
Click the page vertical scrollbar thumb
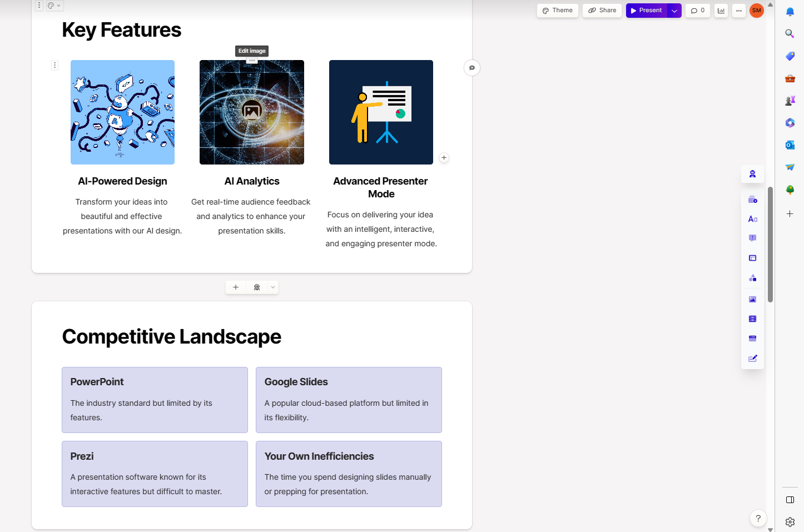coord(770,245)
